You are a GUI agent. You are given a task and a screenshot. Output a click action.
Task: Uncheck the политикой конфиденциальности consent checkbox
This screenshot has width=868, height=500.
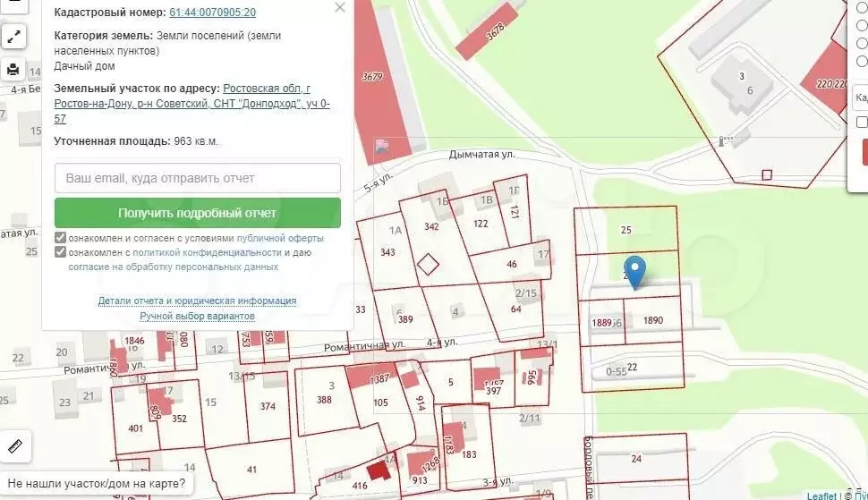[60, 252]
